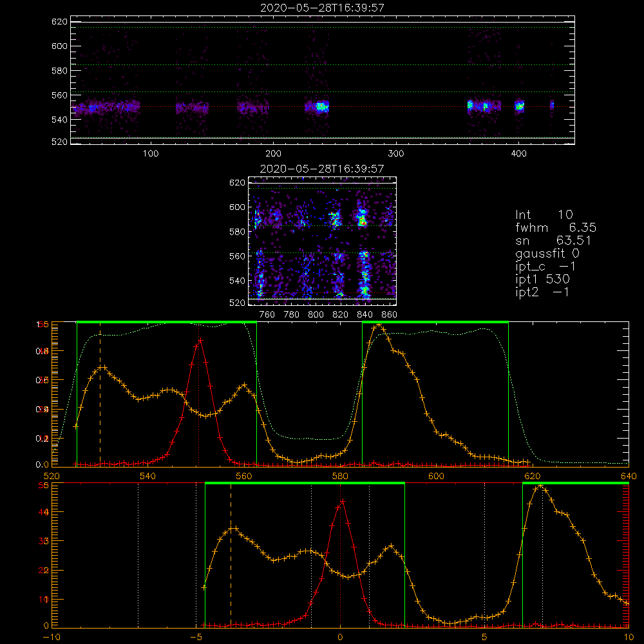The image size is (644, 644).
Task: Click the x-axis label 640 of the upper profile plot
Action: (x=629, y=476)
